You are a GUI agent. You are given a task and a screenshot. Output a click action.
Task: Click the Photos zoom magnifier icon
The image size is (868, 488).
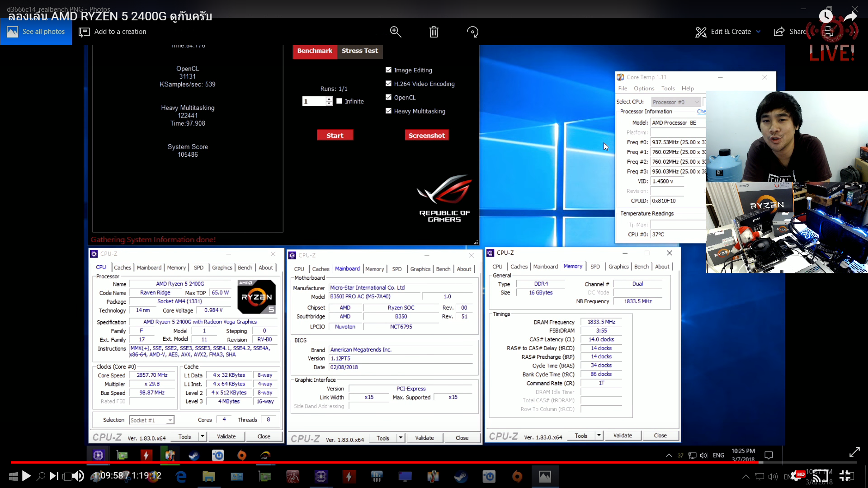coord(396,32)
